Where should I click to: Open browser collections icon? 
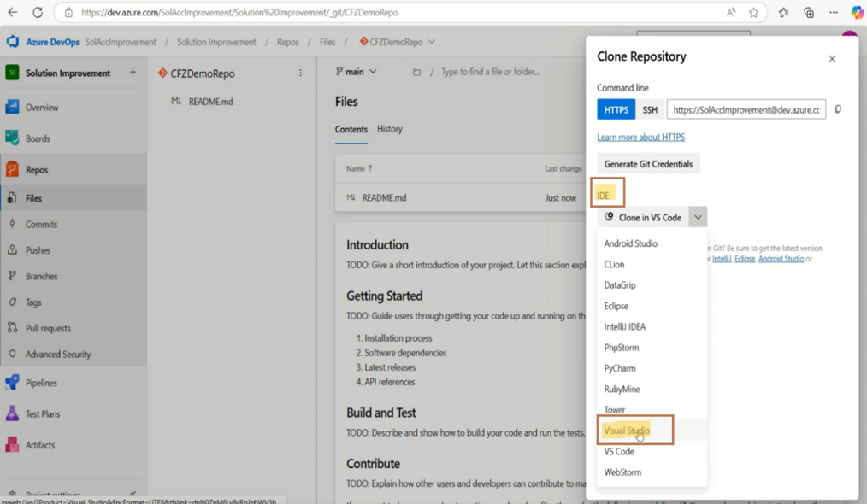click(x=809, y=12)
